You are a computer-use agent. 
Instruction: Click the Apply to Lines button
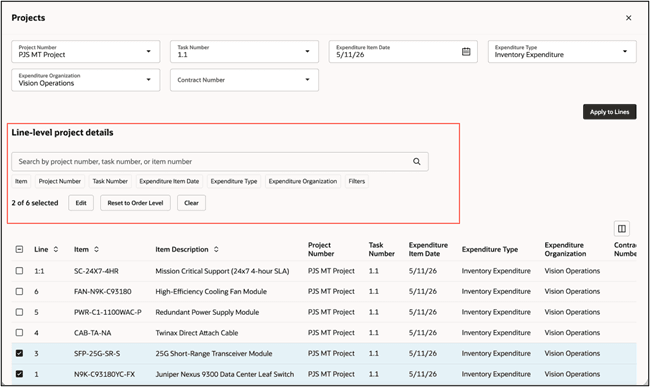(609, 112)
